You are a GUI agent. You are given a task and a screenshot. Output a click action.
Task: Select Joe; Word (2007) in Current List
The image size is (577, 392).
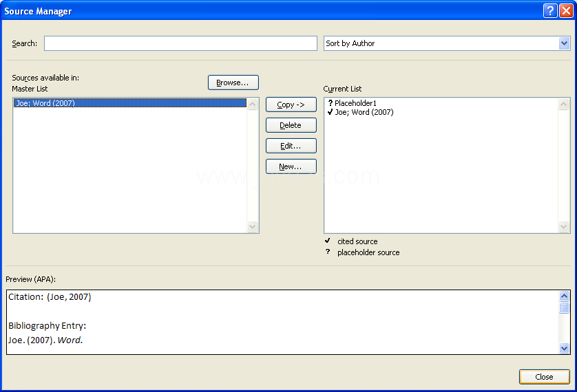(364, 112)
